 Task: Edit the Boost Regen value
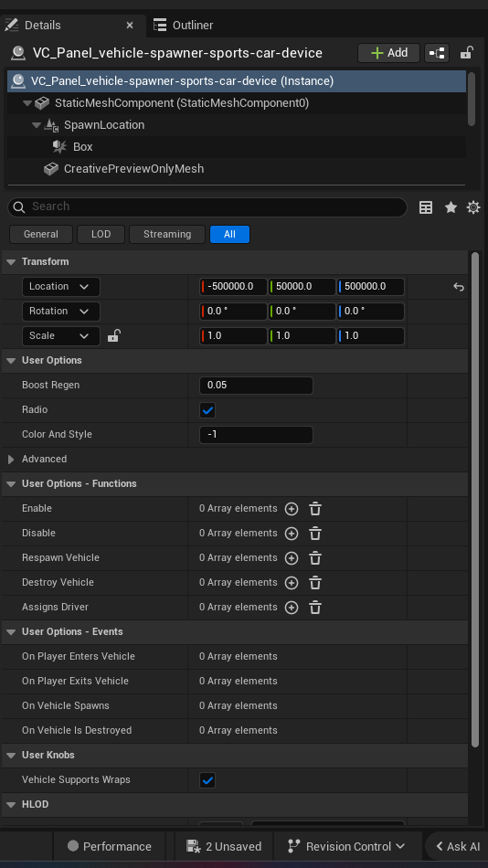pos(256,386)
